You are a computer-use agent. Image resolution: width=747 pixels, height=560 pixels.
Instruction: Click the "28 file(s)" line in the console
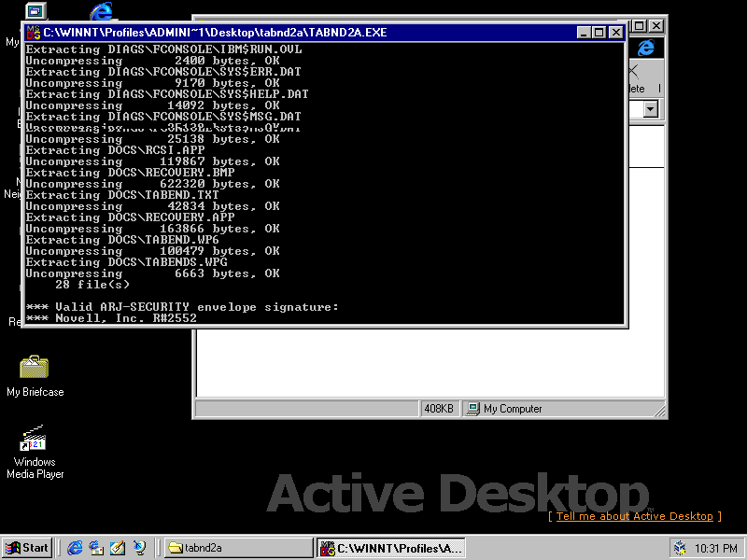click(92, 285)
